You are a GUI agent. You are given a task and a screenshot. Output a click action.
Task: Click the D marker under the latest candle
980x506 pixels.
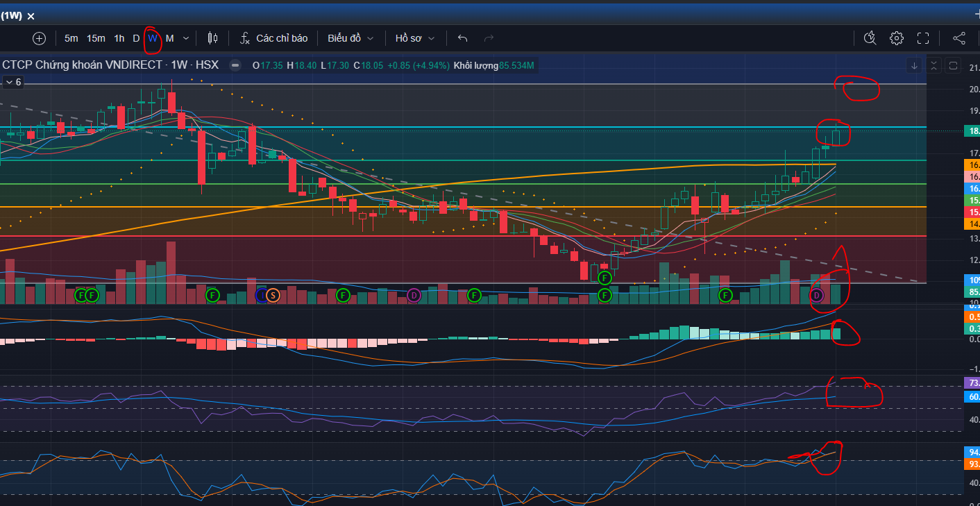(x=817, y=296)
